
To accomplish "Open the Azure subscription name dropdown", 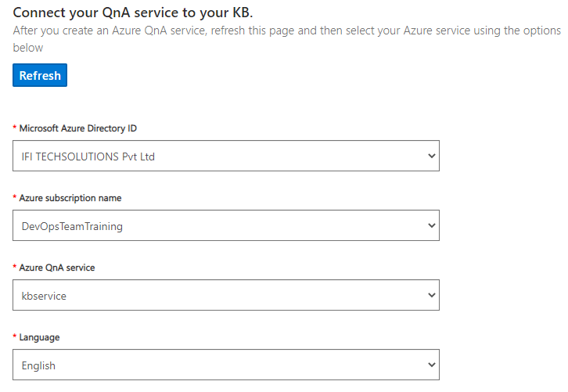I will point(226,225).
